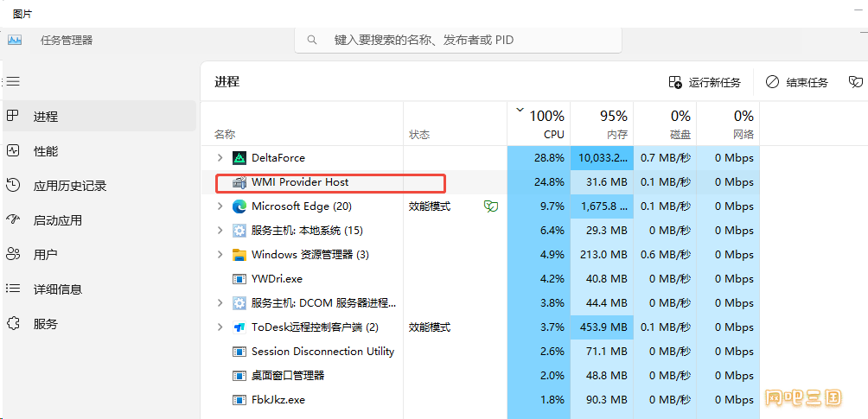Expand 服务主机: DCOM 服务器进程 group
The width and height of the screenshot is (868, 419).
(220, 302)
